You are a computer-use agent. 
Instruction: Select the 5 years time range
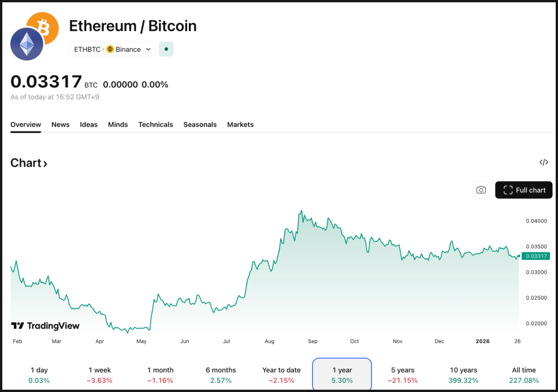tap(403, 375)
